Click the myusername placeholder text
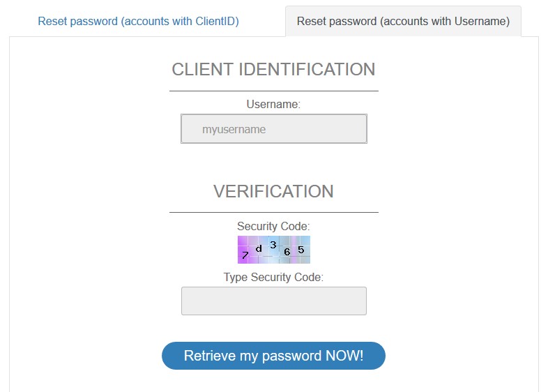The image size is (548, 392). coord(234,129)
